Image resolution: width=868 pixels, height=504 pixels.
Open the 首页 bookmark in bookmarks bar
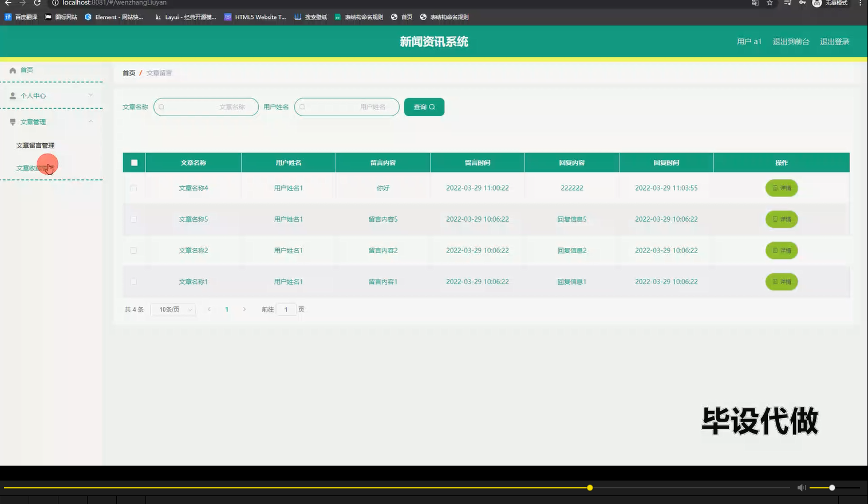pyautogui.click(x=401, y=17)
